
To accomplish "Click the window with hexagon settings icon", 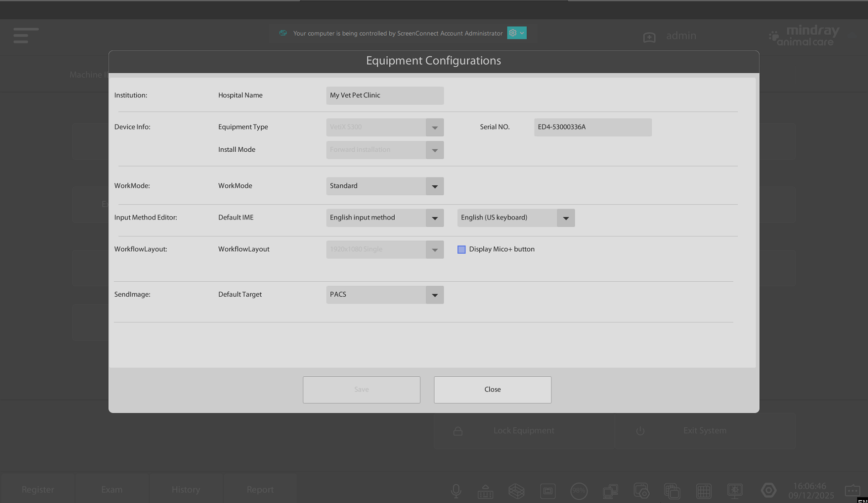I will [x=641, y=491].
